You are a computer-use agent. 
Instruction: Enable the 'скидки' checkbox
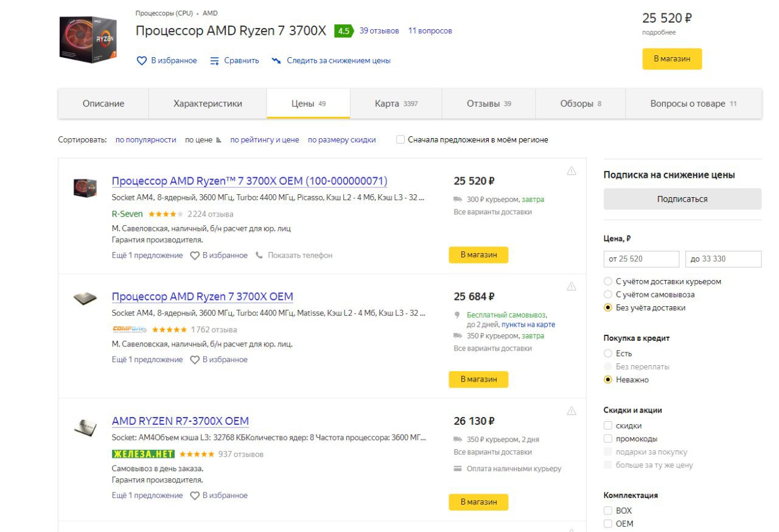[x=607, y=426]
